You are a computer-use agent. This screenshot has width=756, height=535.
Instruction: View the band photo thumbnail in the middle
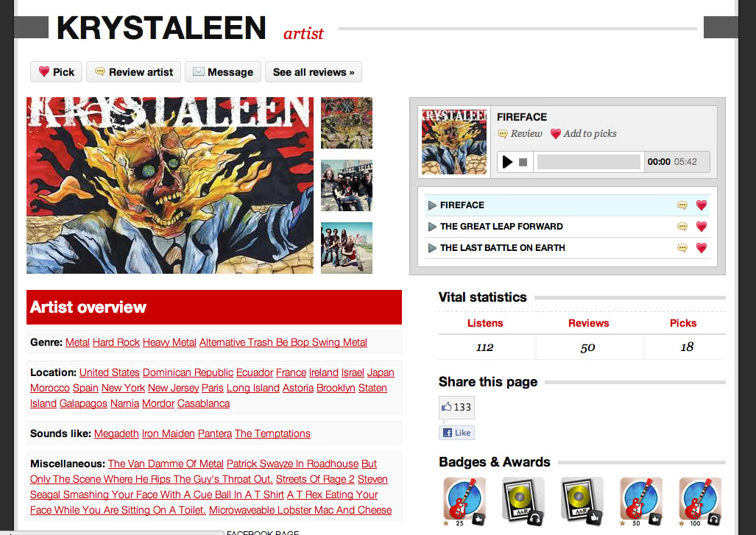tap(347, 185)
